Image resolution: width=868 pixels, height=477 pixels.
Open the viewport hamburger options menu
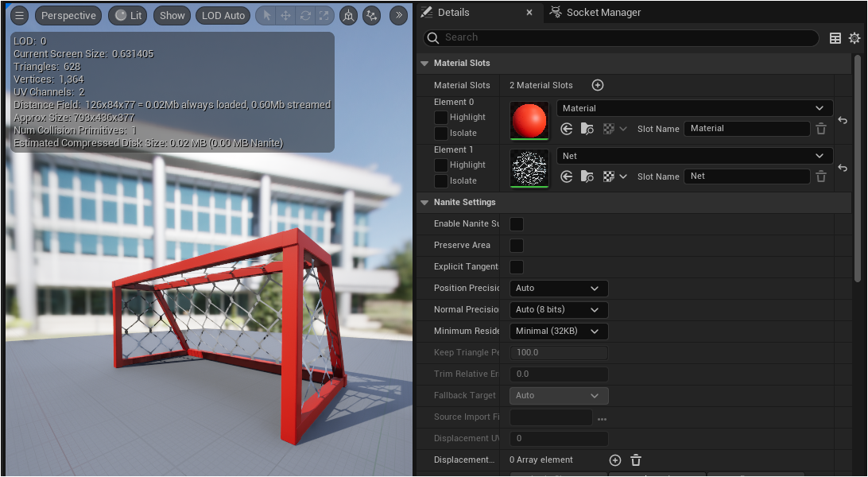[20, 15]
